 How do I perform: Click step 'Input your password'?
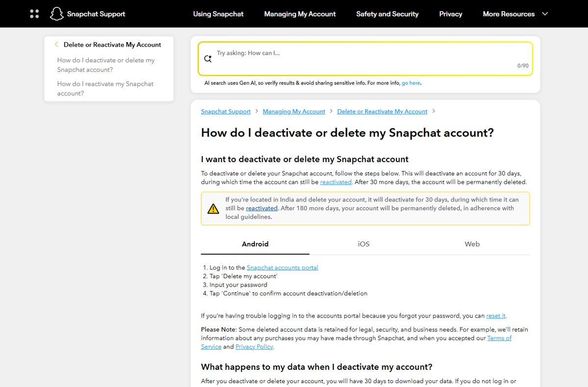tap(238, 285)
